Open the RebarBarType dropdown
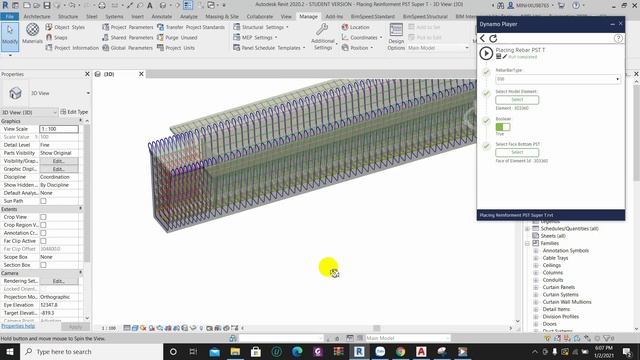Screen dimensions: 640x360 558,79
